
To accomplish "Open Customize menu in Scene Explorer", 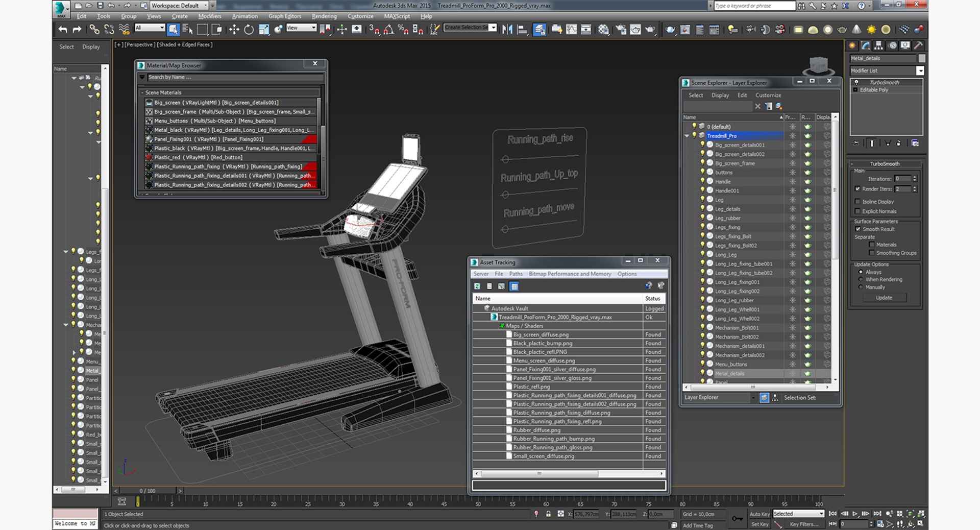I will [768, 95].
